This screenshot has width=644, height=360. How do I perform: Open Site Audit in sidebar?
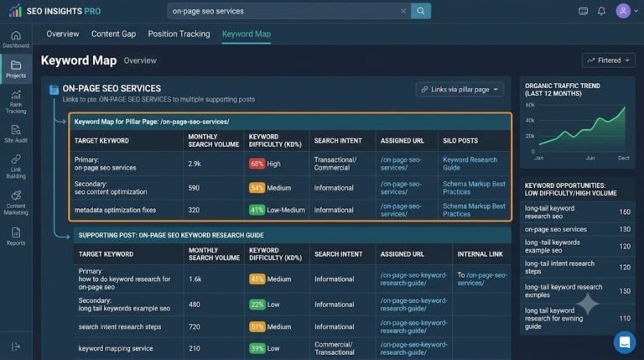pyautogui.click(x=16, y=134)
